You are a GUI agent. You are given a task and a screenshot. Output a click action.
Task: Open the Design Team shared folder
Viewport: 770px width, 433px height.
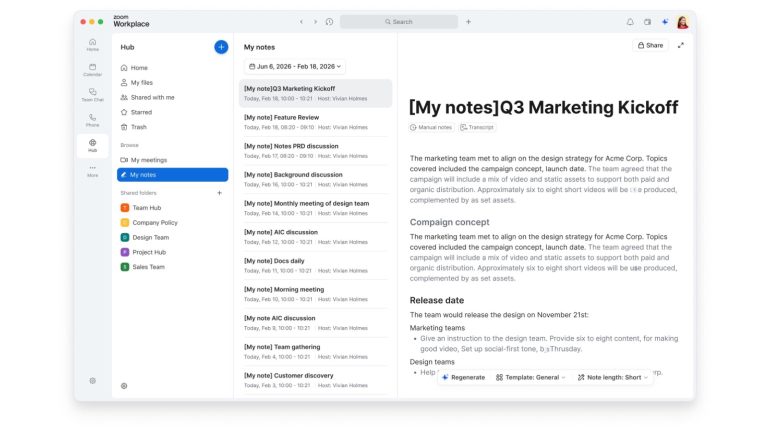coord(150,237)
